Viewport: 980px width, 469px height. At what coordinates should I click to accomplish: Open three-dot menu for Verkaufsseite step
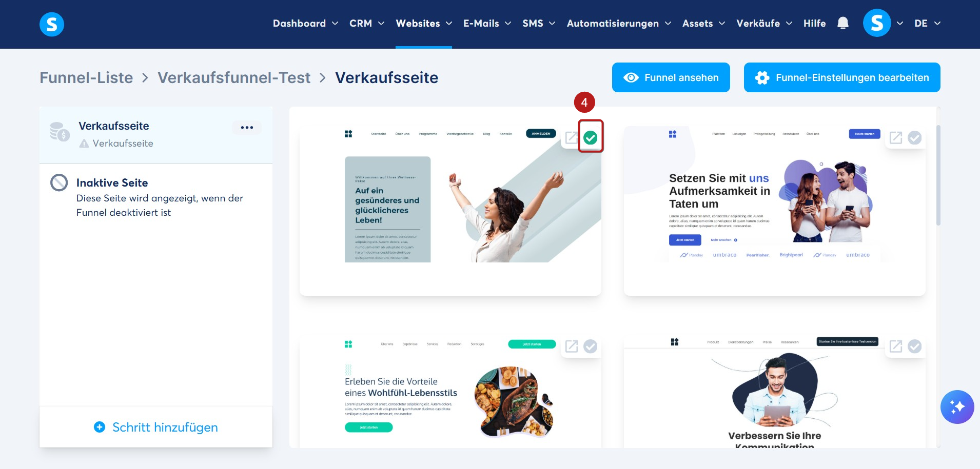[x=247, y=127]
